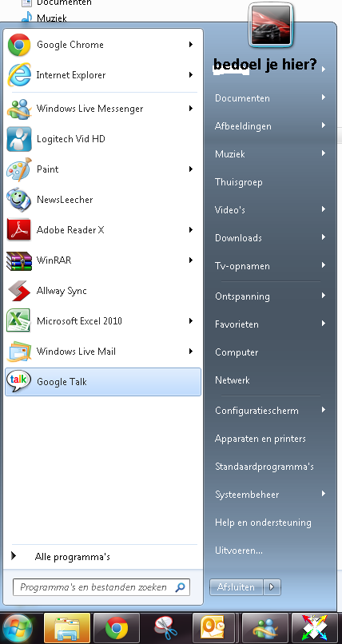This screenshot has height=644, width=342.
Task: Expand the WinRAR recent items arrow
Action: [x=191, y=260]
